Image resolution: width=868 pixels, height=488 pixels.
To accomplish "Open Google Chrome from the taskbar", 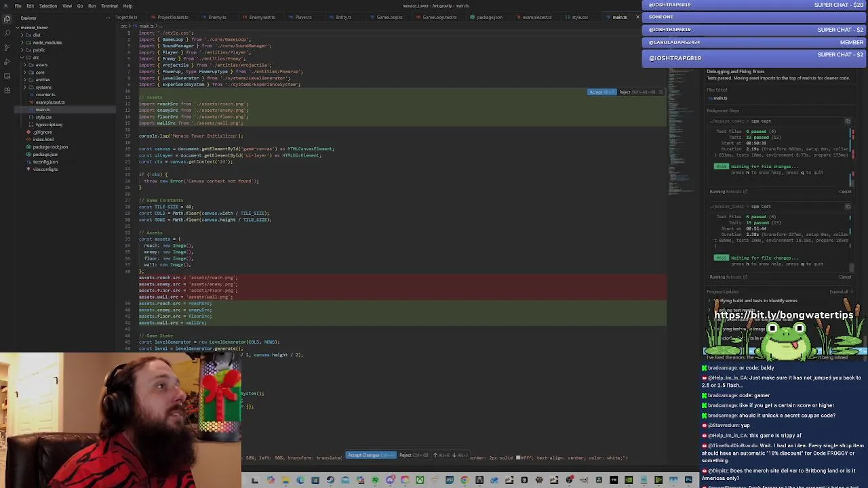I will click(x=465, y=481).
